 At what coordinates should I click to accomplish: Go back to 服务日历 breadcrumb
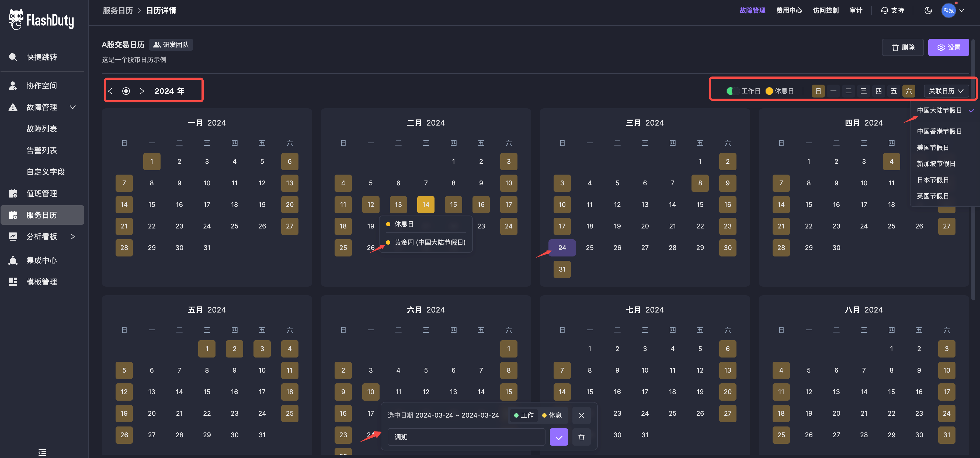click(x=118, y=11)
